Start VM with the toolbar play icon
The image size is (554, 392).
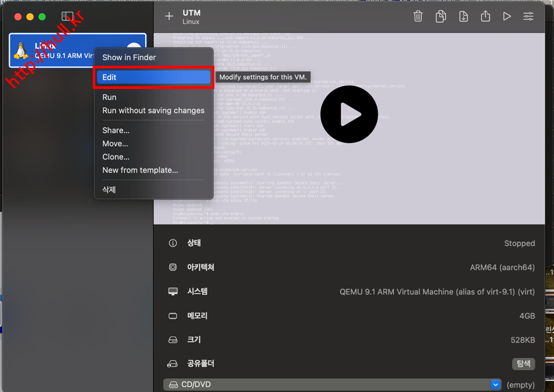(507, 16)
